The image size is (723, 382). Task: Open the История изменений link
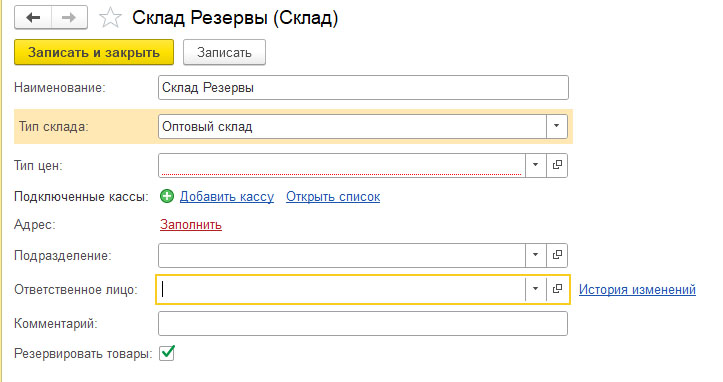point(637,289)
